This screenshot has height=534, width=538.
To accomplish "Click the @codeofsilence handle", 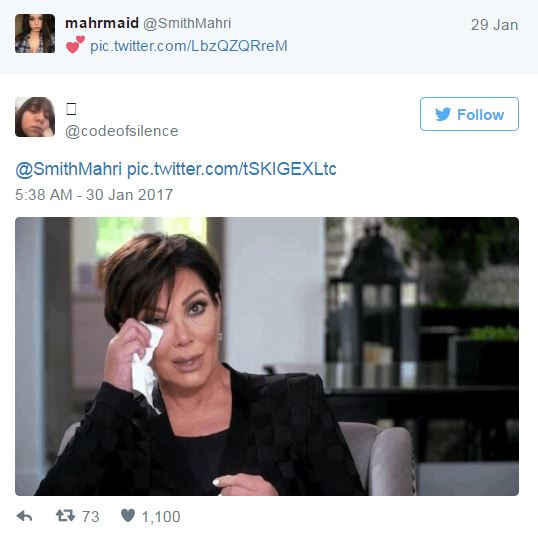I will pyautogui.click(x=122, y=131).
